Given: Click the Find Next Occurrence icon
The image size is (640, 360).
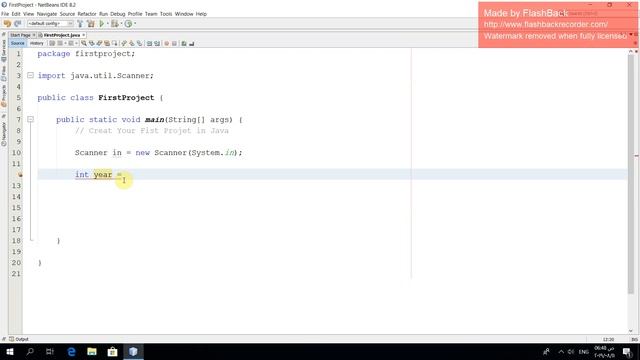Looking at the screenshot, I should (99, 43).
